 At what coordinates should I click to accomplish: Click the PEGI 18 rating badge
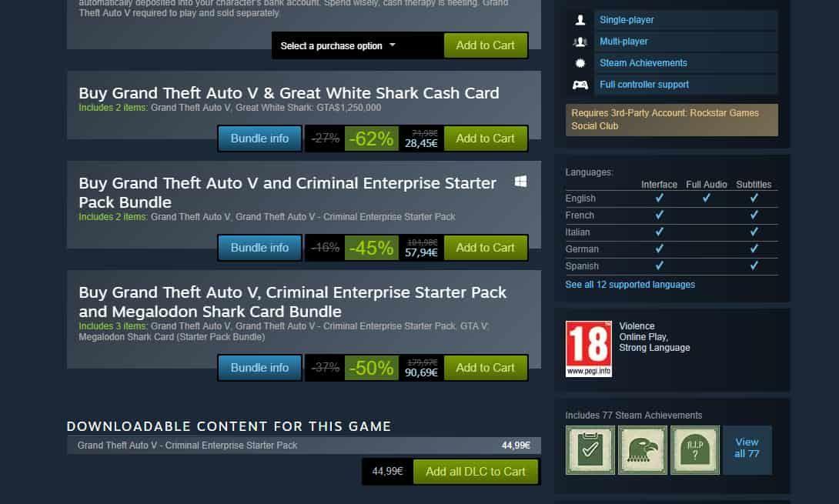pyautogui.click(x=589, y=349)
